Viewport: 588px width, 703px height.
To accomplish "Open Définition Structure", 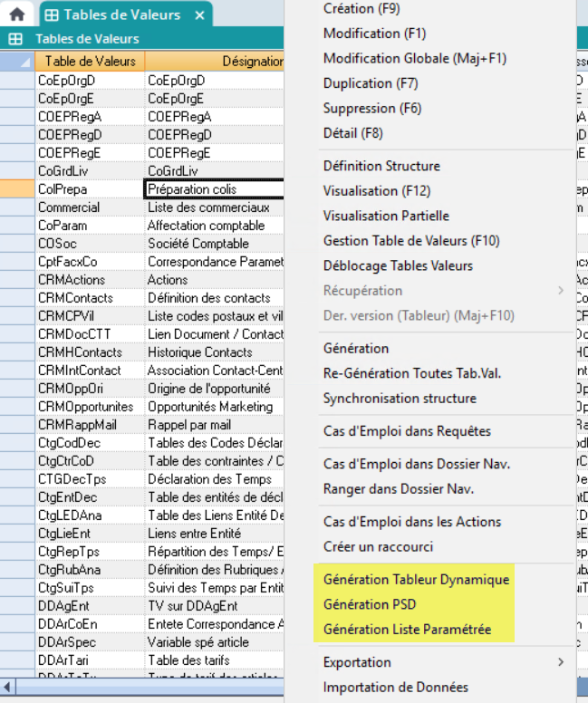I will click(x=381, y=166).
